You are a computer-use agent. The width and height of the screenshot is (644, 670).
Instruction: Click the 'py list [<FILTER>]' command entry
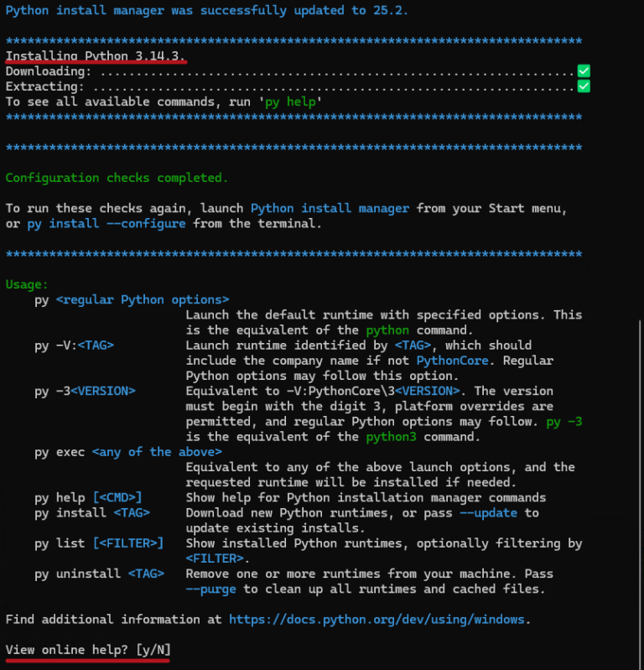(x=99, y=543)
